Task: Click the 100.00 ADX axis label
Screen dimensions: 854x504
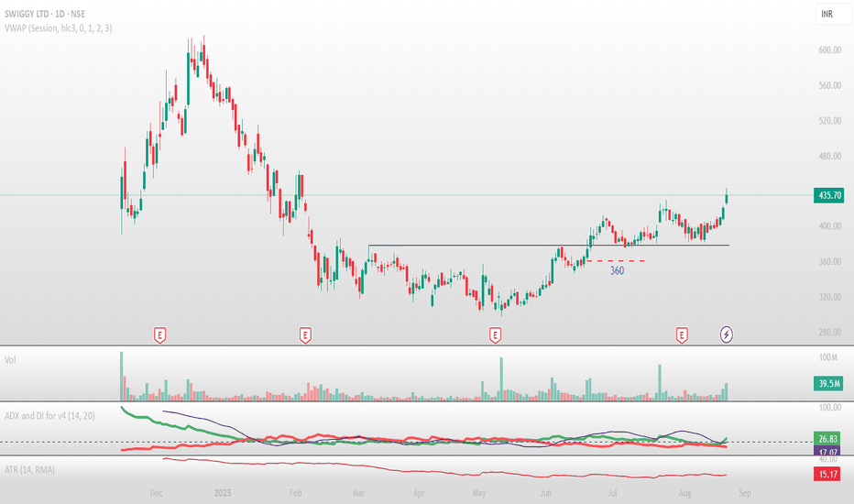Action: click(829, 408)
